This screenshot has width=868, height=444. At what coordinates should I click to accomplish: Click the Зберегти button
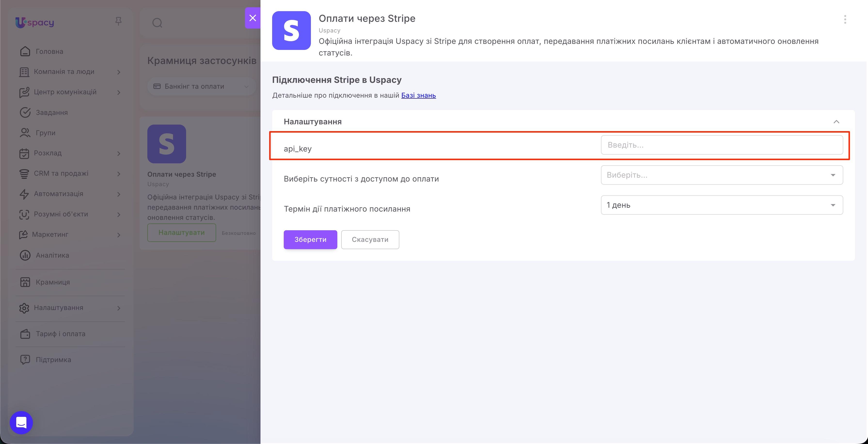pyautogui.click(x=310, y=240)
